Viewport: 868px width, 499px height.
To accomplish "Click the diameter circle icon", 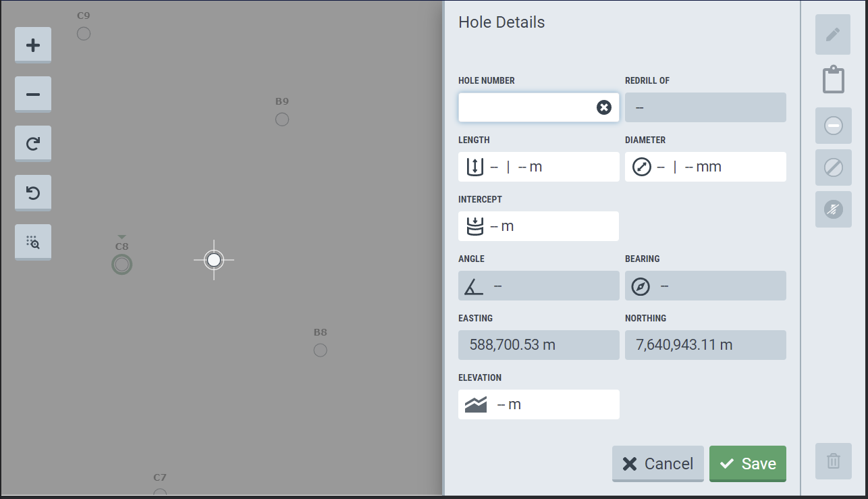I will click(x=642, y=167).
